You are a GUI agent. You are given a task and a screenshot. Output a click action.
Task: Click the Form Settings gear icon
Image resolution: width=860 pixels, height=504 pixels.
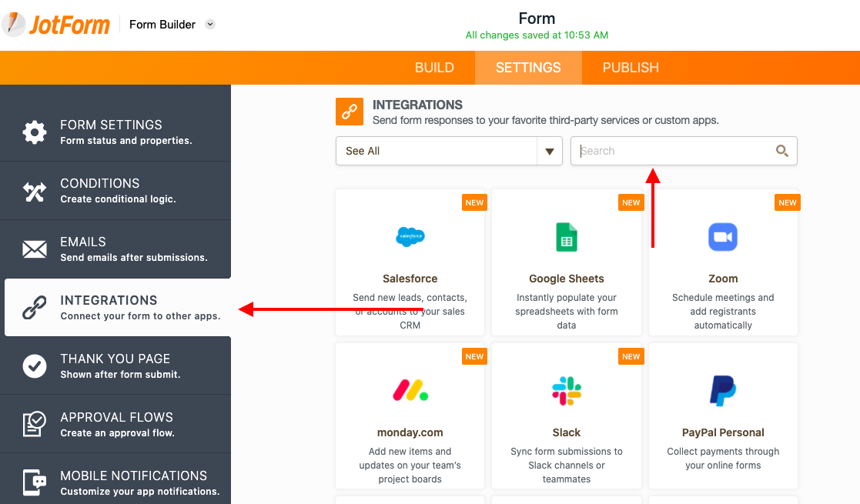35,132
